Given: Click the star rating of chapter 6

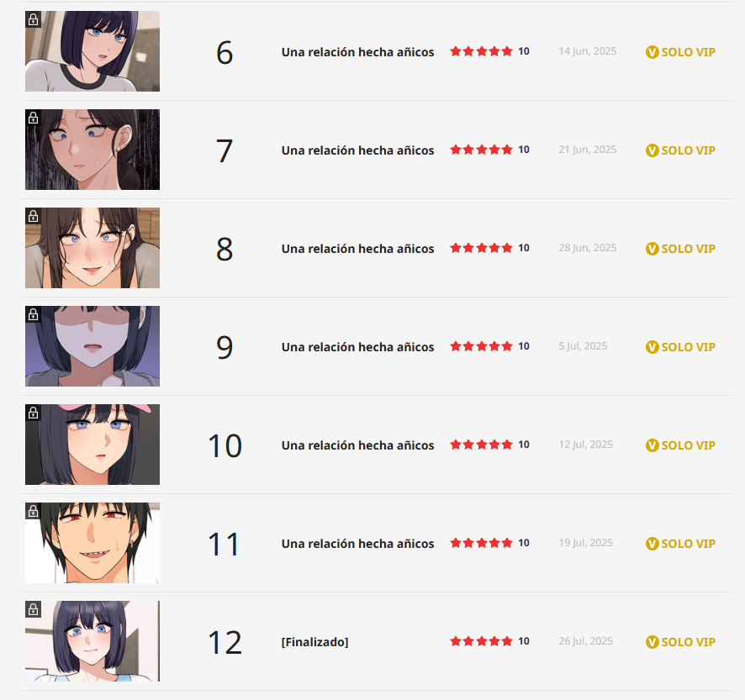Looking at the screenshot, I should tap(481, 51).
